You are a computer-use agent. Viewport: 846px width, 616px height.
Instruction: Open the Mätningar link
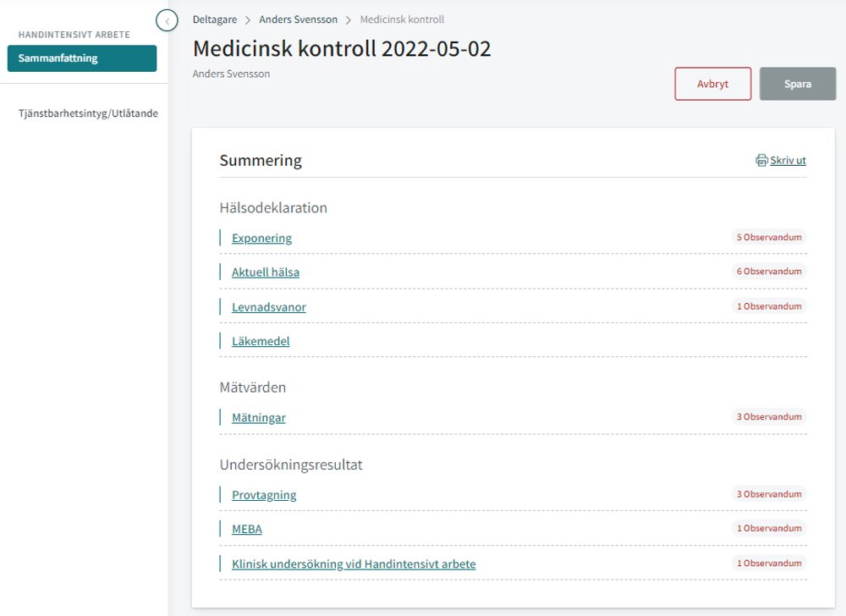pyautogui.click(x=258, y=417)
